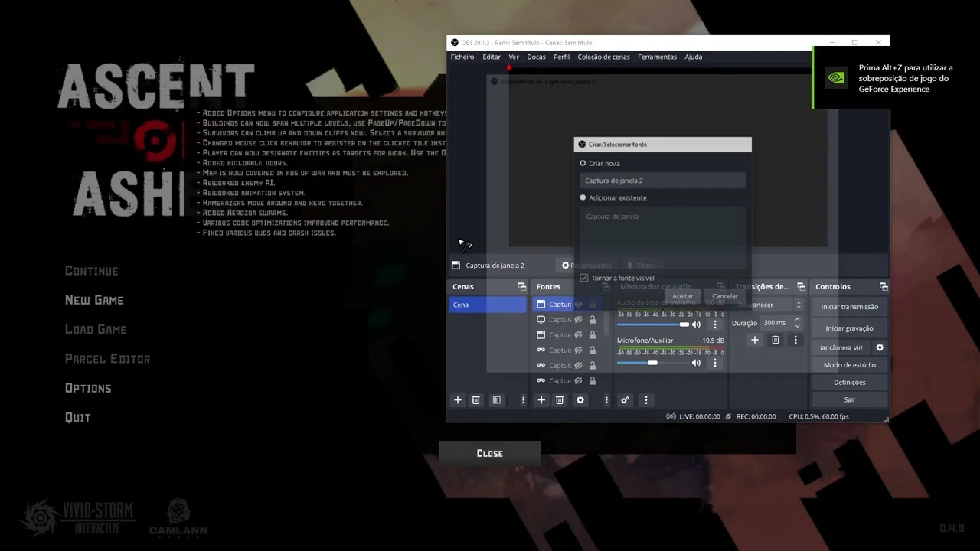The height and width of the screenshot is (551, 980).
Task: Open the scene transition type dropdown
Action: pos(769,305)
